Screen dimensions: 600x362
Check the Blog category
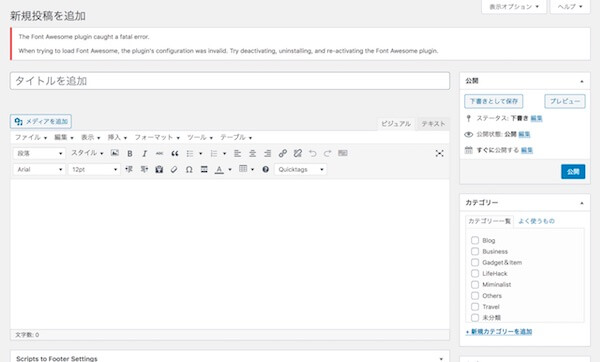click(x=475, y=240)
